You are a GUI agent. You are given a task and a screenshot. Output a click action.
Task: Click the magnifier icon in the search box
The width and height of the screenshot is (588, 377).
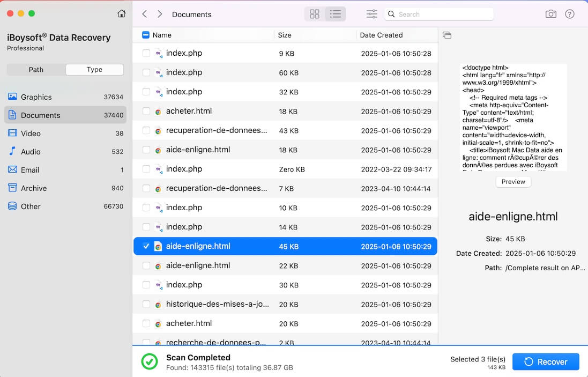(x=391, y=14)
